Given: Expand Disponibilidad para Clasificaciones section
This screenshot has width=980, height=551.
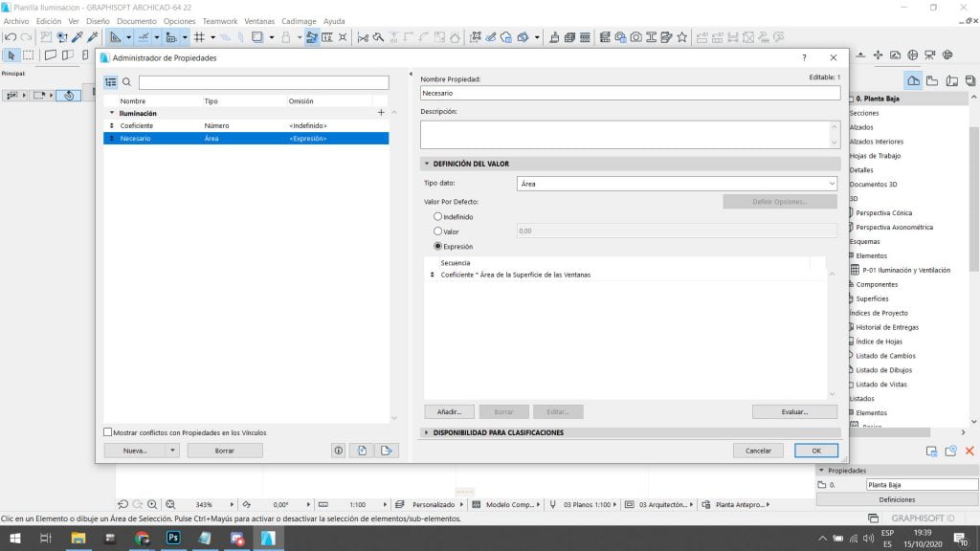Looking at the screenshot, I should (427, 432).
